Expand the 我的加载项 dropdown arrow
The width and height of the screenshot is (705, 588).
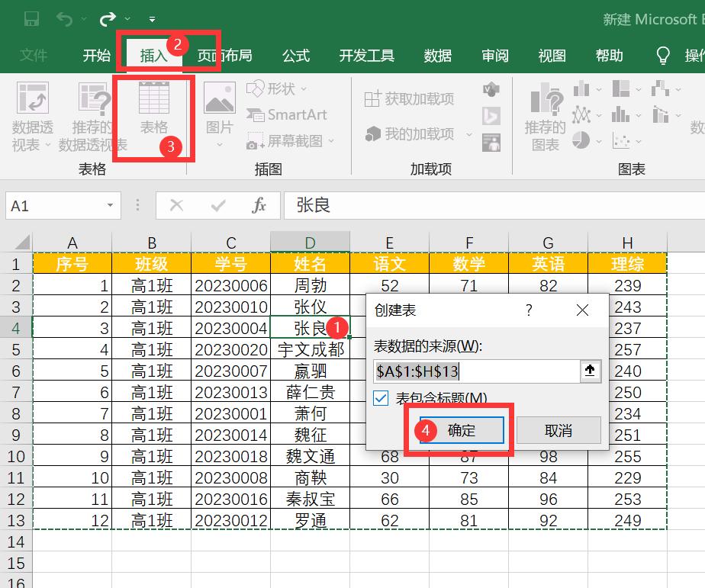pos(469,134)
